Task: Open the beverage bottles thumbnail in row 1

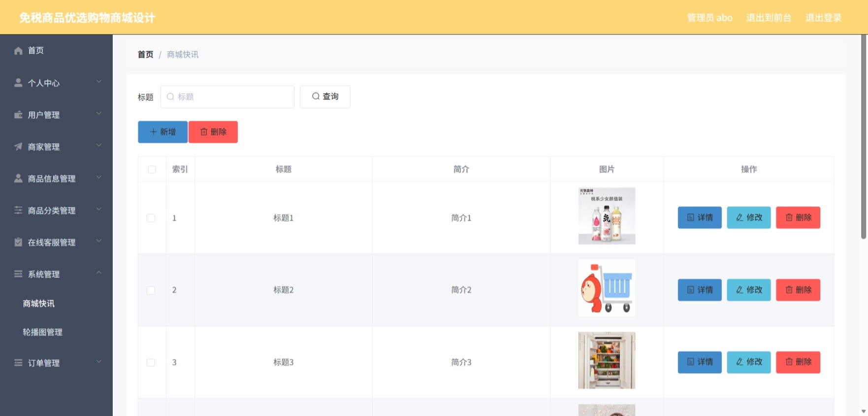Action: (607, 216)
